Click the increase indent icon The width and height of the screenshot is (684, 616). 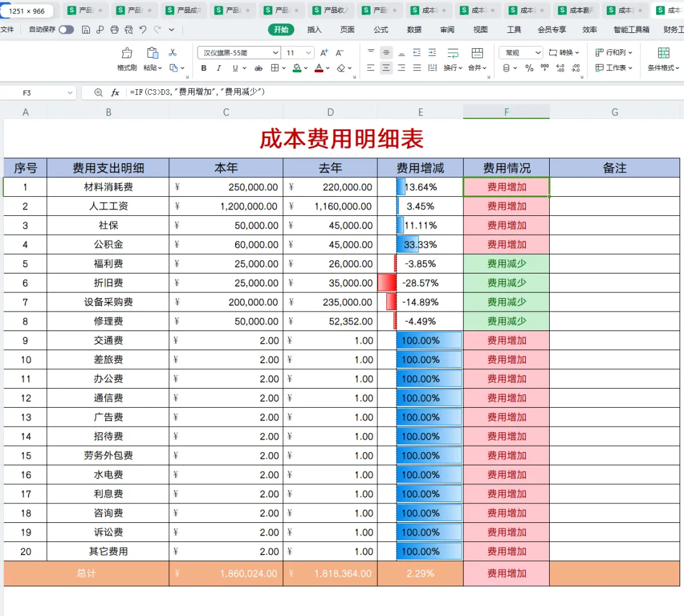(433, 53)
